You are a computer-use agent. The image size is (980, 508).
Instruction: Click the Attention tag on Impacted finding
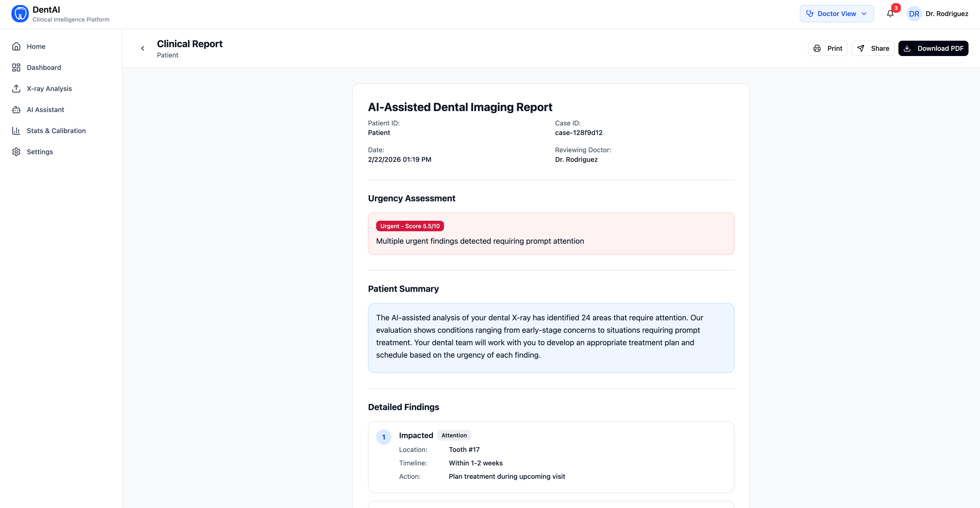[x=454, y=435]
